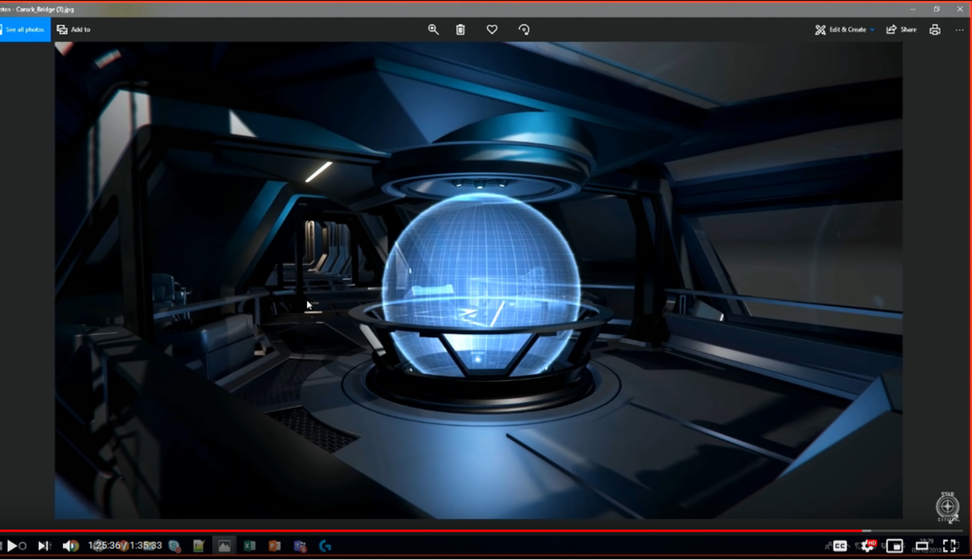Image resolution: width=972 pixels, height=560 pixels.
Task: Toggle closed captions with CC button
Action: point(840,546)
